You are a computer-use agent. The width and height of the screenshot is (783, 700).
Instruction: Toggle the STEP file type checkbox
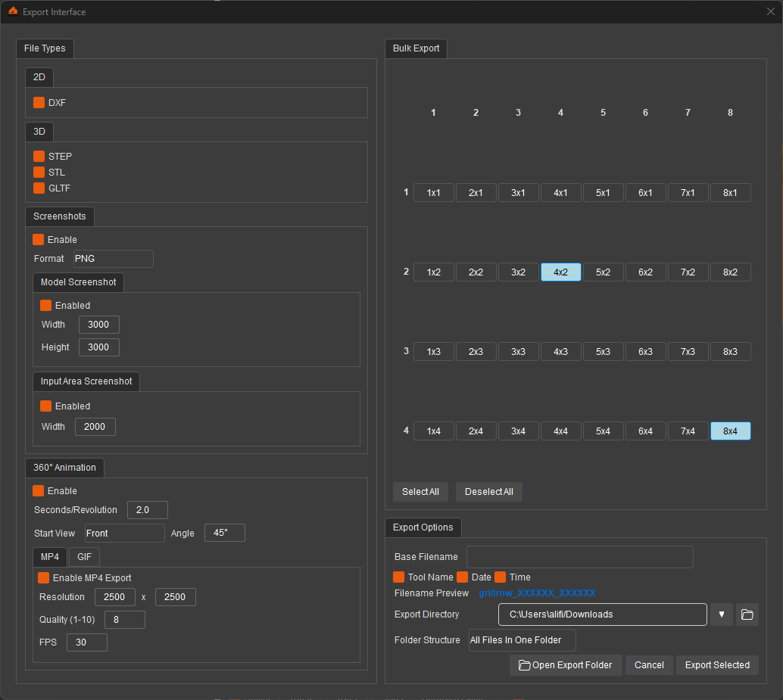pos(39,157)
